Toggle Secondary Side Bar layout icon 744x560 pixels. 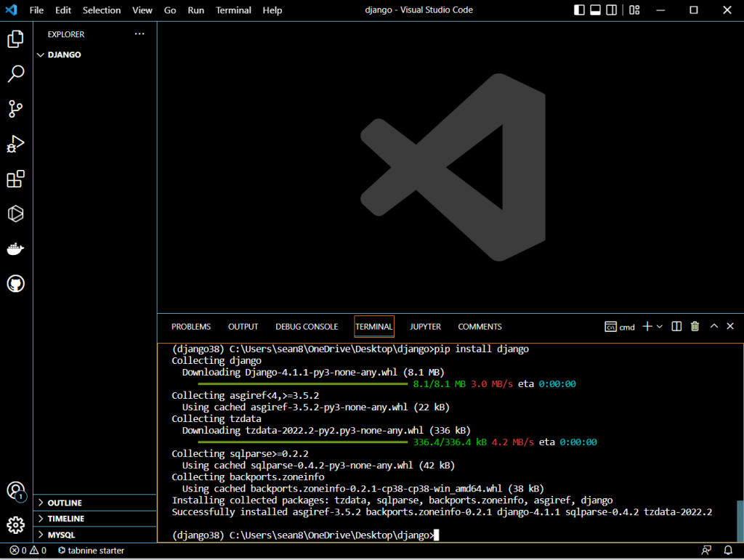click(x=612, y=10)
